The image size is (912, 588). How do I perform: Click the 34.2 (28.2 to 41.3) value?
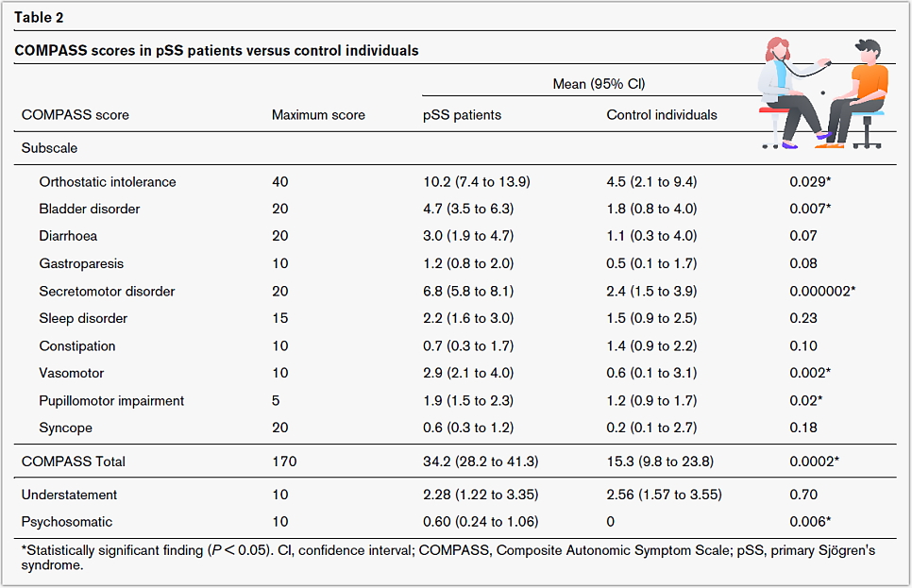(x=480, y=462)
